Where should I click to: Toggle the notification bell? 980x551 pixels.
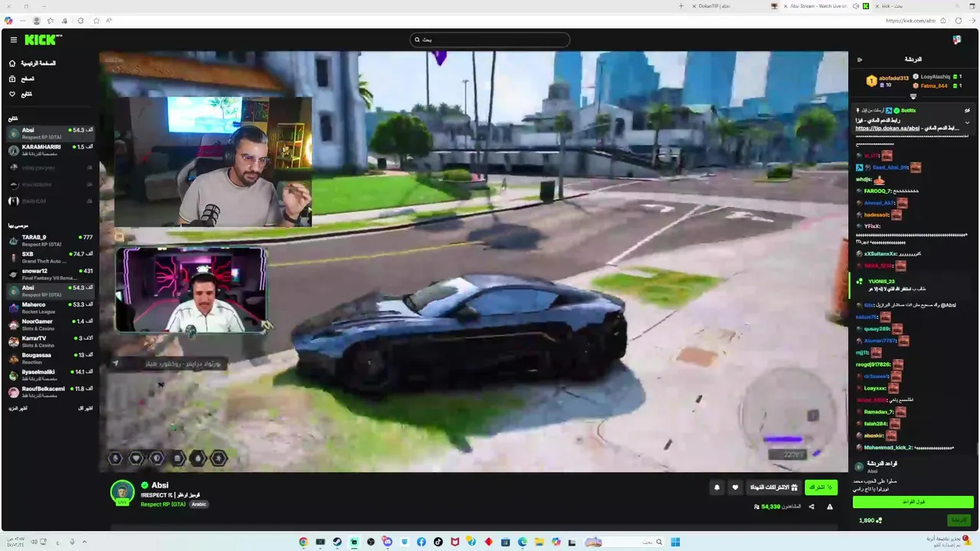tap(717, 487)
